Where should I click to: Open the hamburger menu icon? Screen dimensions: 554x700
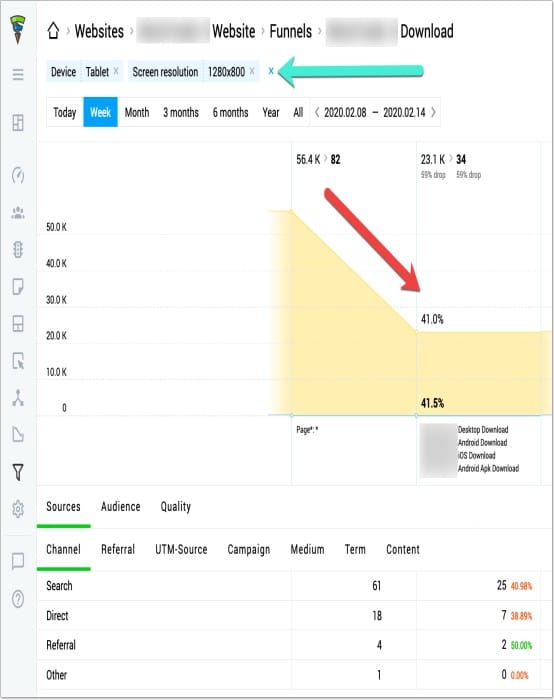[x=18, y=74]
